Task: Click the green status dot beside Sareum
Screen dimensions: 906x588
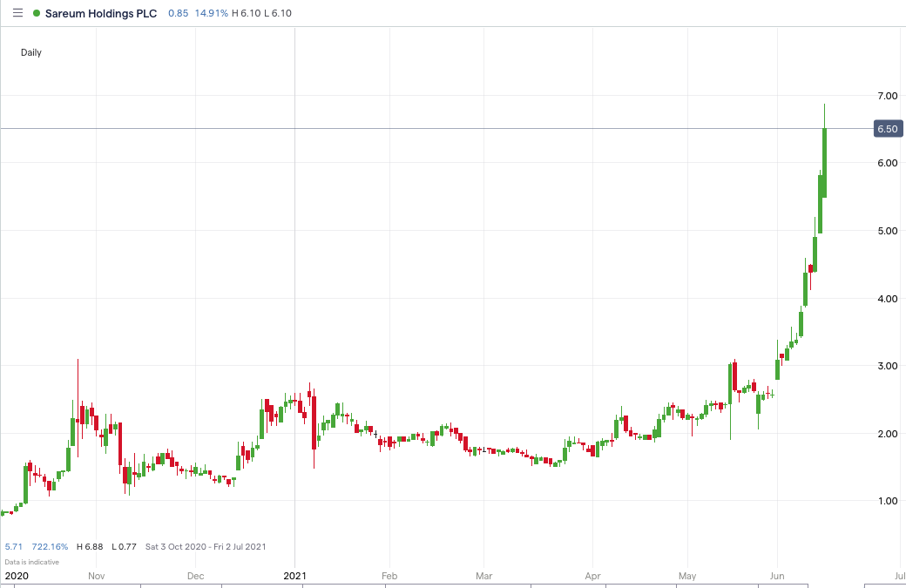Action: click(36, 14)
